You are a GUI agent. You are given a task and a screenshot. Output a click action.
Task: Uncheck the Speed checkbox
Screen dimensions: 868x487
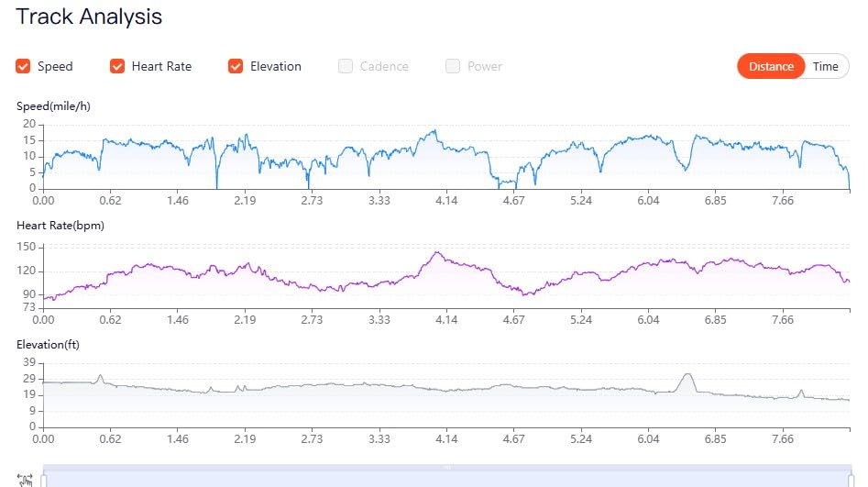[x=23, y=66]
